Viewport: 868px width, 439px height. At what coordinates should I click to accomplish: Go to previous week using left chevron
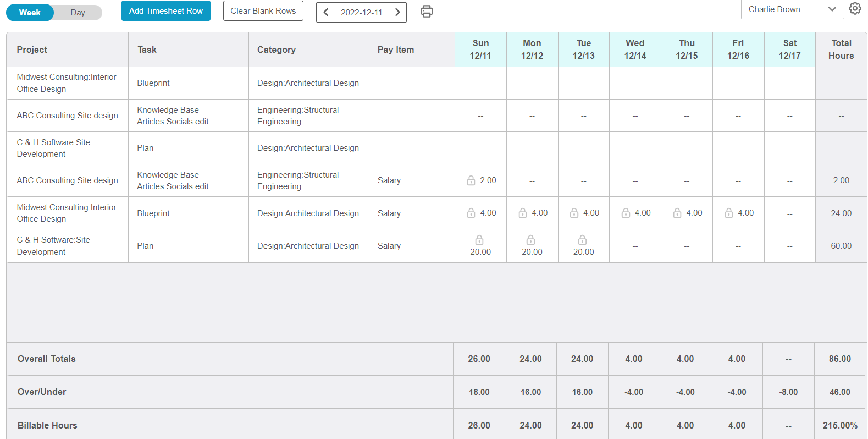(x=326, y=12)
